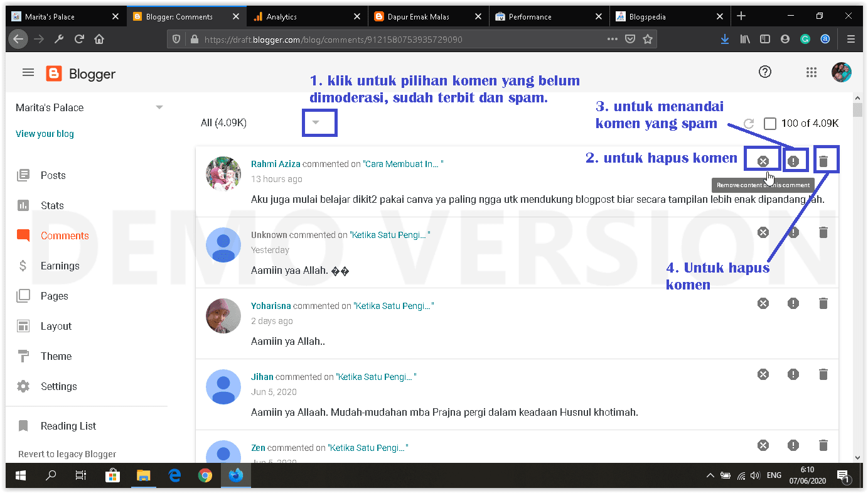The image size is (868, 493).
Task: Switch to the Dapur Emak Malas tab
Action: 427,17
